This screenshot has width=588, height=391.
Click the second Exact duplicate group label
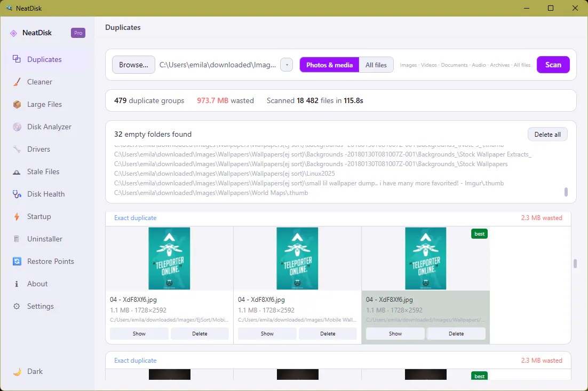[x=136, y=361]
